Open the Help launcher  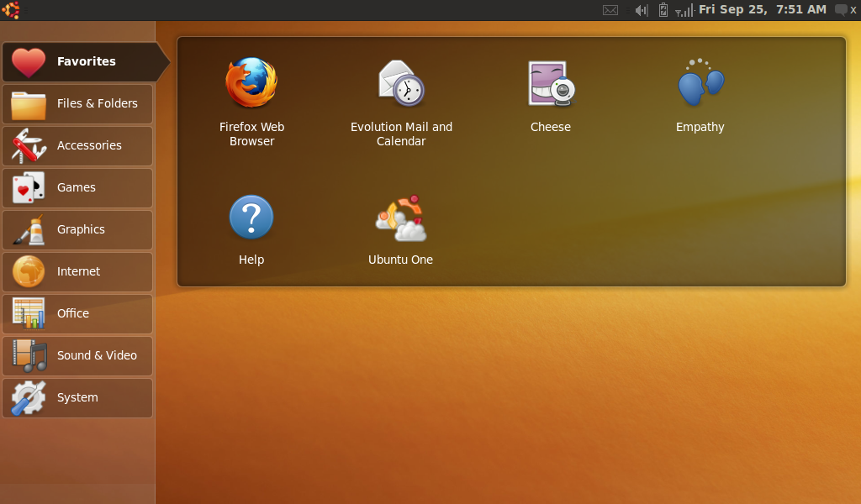251,229
